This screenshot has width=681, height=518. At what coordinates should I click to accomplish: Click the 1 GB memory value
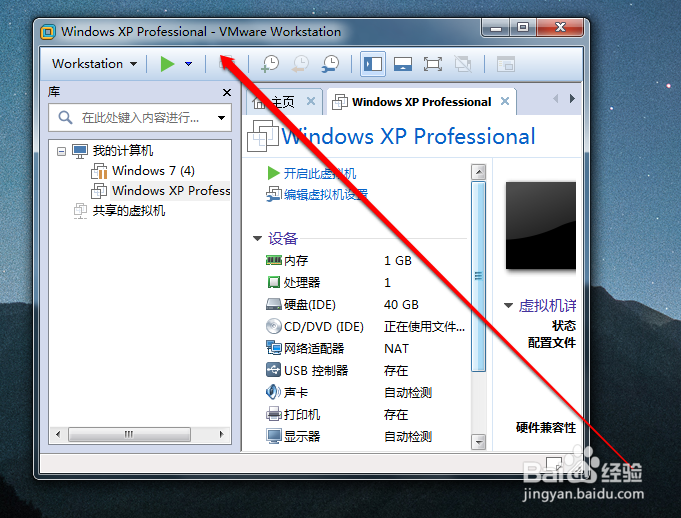point(397,261)
